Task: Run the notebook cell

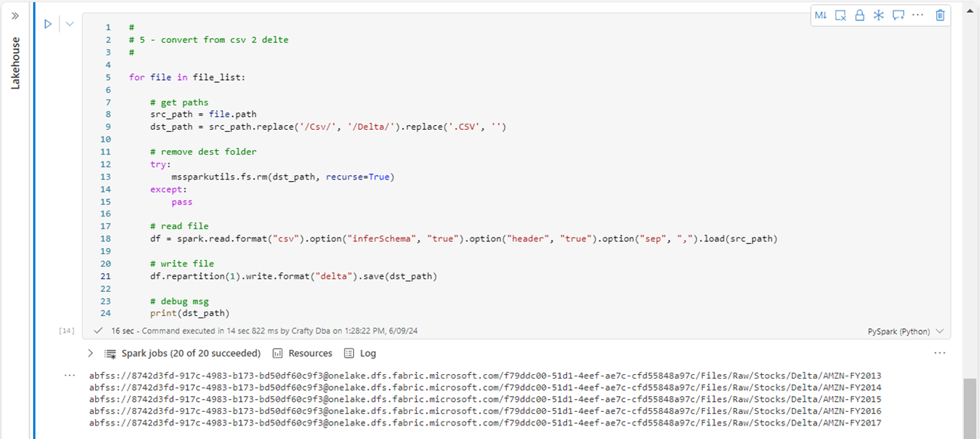Action: click(x=48, y=24)
